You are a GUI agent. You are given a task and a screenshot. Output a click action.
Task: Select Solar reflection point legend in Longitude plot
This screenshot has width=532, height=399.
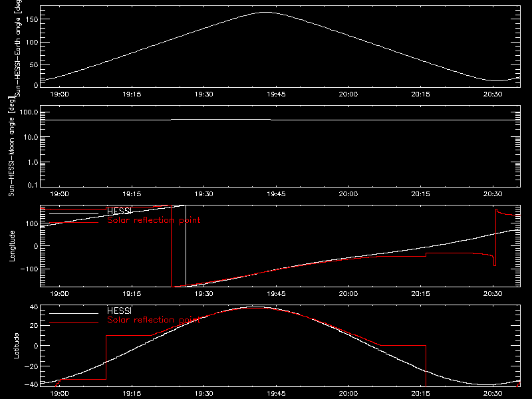click(154, 220)
